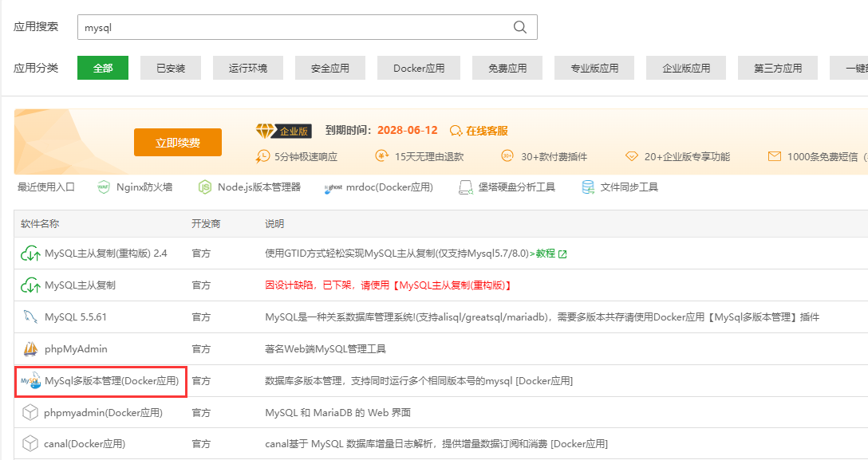This screenshot has height=460, width=868.
Task: Click the 5分钟极速响应 clock icon
Action: click(x=262, y=156)
